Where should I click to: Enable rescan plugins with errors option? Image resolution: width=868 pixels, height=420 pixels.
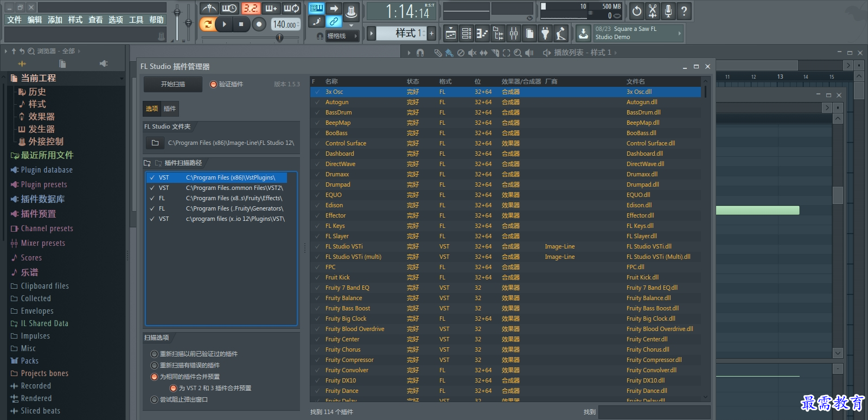tap(154, 365)
